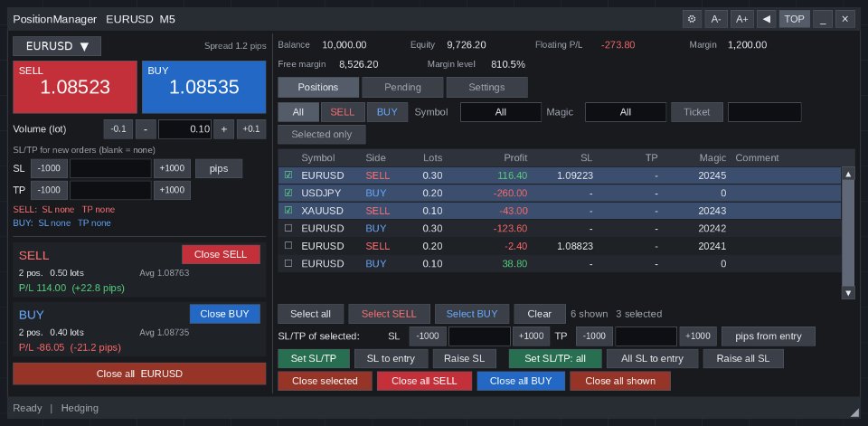Increase volume by 0.1 lot
The width and height of the screenshot is (868, 426).
click(x=251, y=129)
